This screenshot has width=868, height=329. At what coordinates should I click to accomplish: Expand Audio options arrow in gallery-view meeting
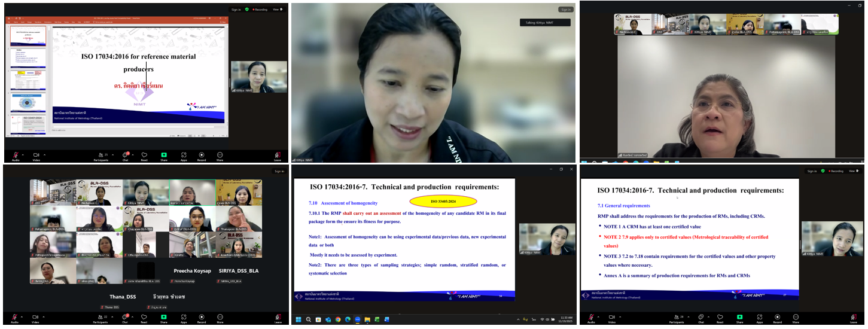[x=22, y=316]
